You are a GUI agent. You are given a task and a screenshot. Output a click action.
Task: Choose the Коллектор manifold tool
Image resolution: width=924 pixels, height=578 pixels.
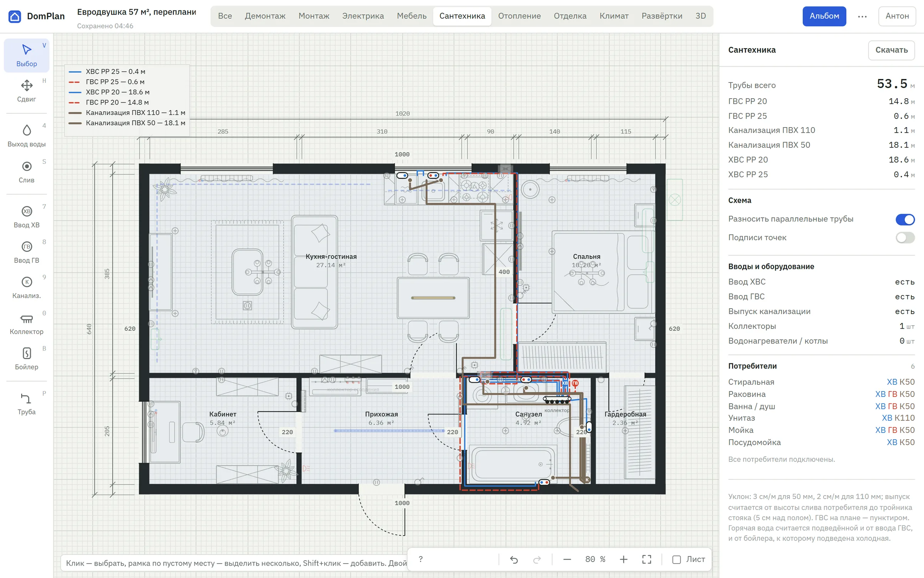pos(27,324)
